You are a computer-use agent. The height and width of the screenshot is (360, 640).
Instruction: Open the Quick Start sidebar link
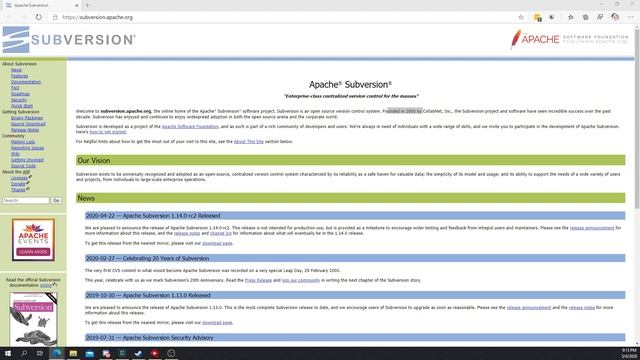tap(22, 106)
